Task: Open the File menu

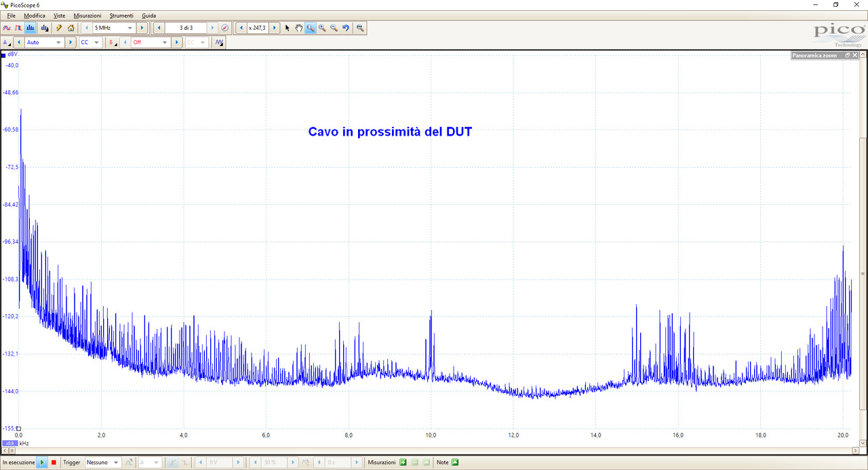Action: pyautogui.click(x=12, y=15)
